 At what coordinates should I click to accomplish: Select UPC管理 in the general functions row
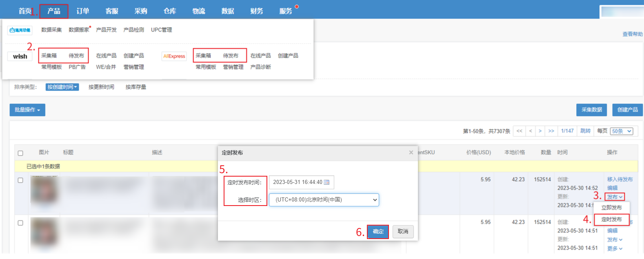coord(161,30)
